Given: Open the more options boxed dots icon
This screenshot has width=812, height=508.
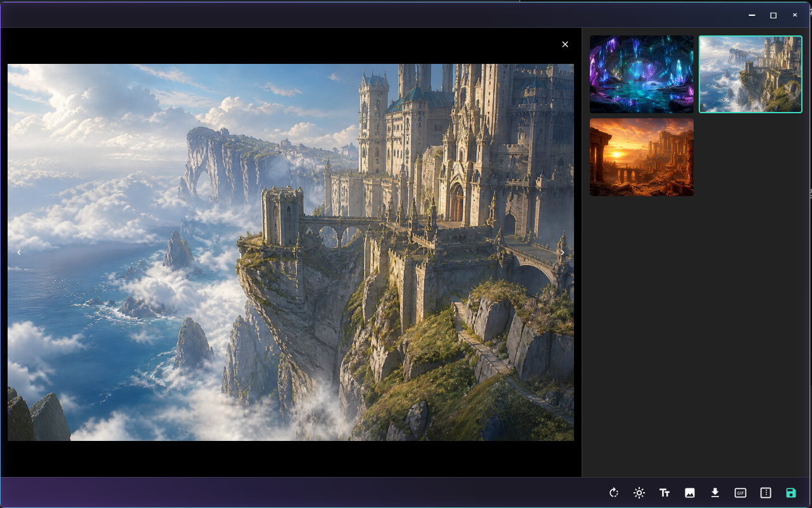Looking at the screenshot, I should (x=766, y=493).
